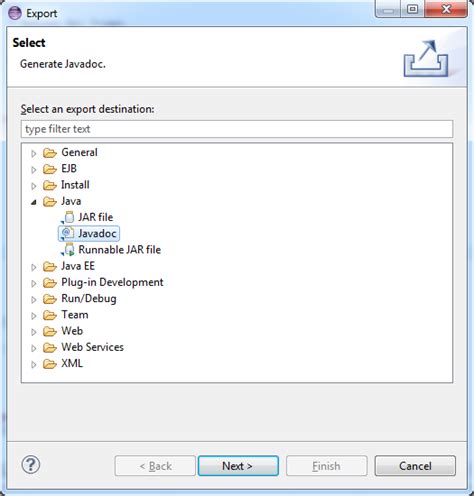This screenshot has width=474, height=496.
Task: Select the Javadoc icon in tree
Action: 68,234
